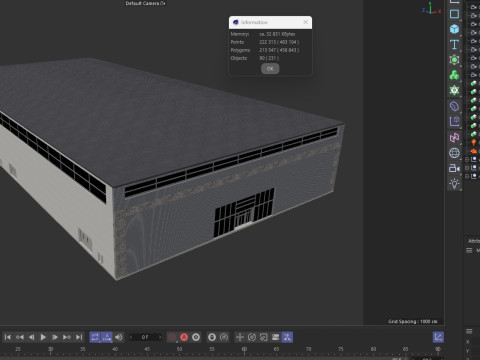
Task: Toggle rotation keyframe recording
Action: pyautogui.click(x=252, y=337)
